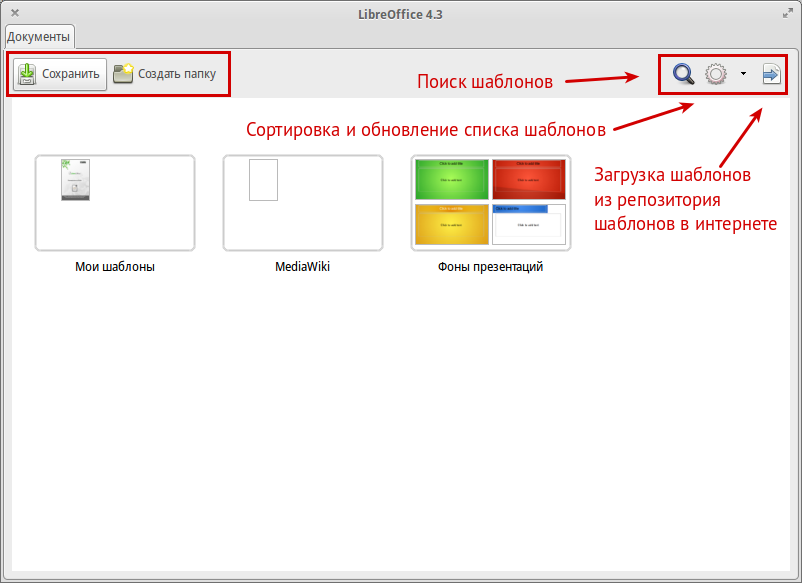The height and width of the screenshot is (583, 802).
Task: Click the gear action menu icon
Action: tap(716, 74)
